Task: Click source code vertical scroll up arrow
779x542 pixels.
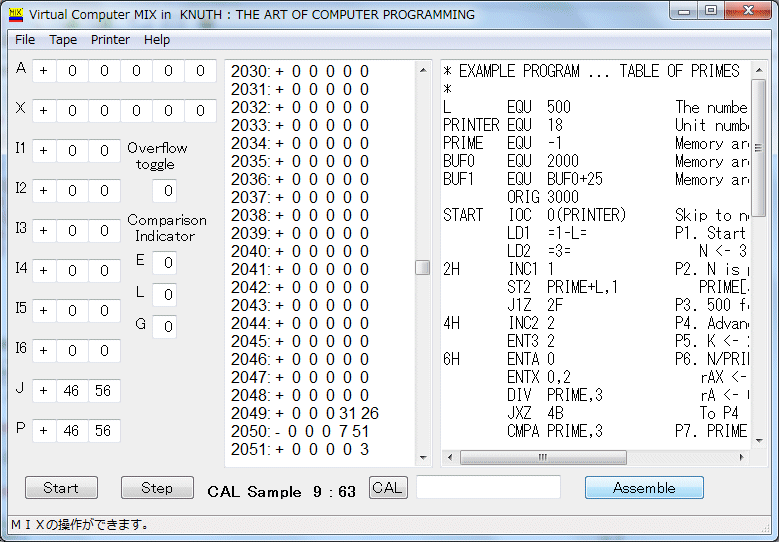Action: click(x=759, y=71)
